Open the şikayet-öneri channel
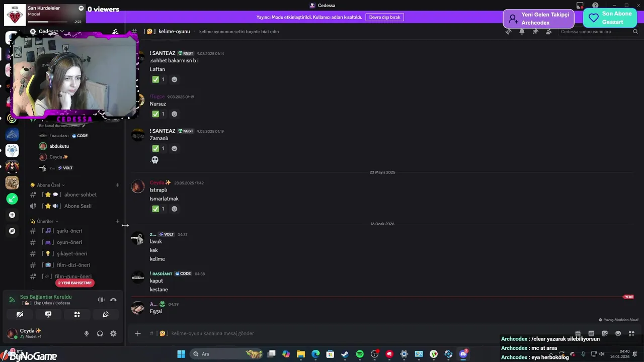The width and height of the screenshot is (644, 362). [75, 253]
